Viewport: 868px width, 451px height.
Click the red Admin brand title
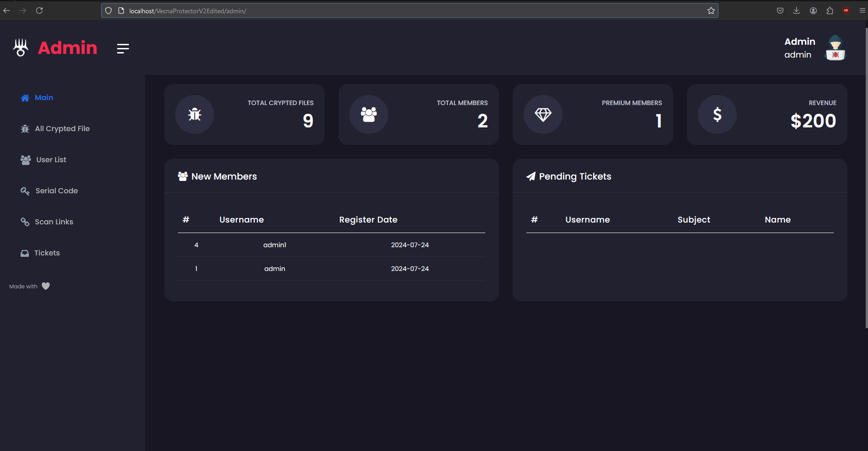(x=68, y=48)
